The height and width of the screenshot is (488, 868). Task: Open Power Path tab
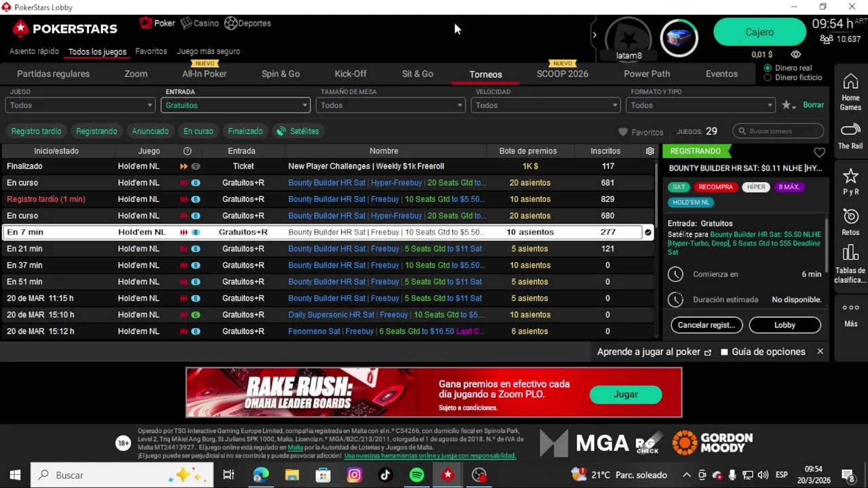647,74
